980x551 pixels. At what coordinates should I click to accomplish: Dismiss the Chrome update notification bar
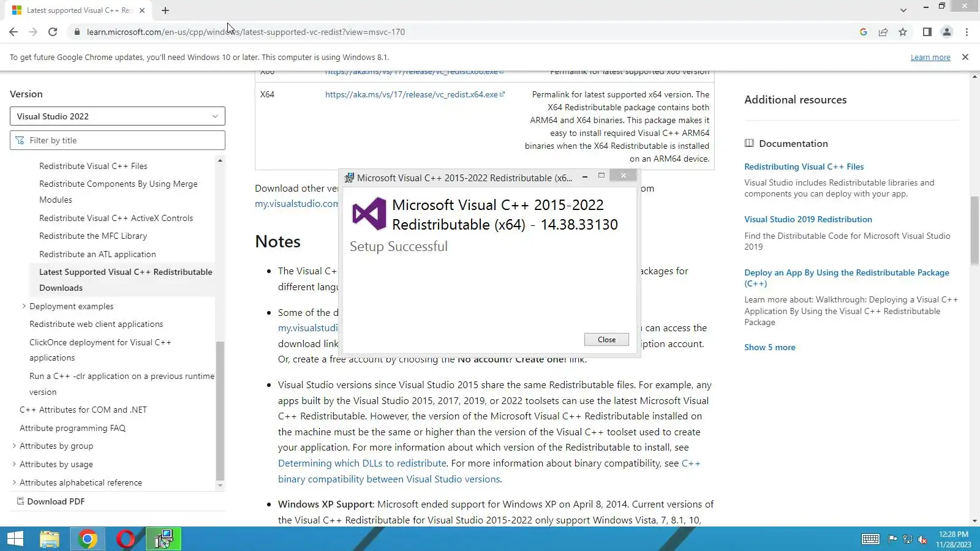pos(965,57)
